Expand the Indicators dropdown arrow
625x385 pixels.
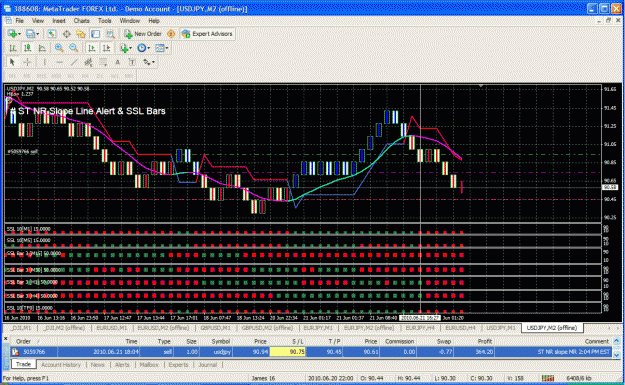(x=131, y=49)
